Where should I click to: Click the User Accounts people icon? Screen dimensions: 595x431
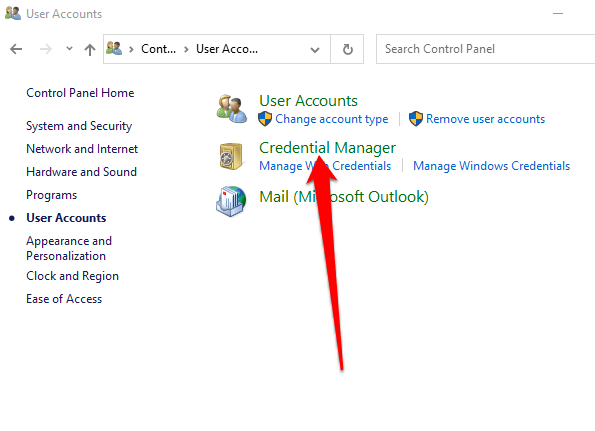232,109
